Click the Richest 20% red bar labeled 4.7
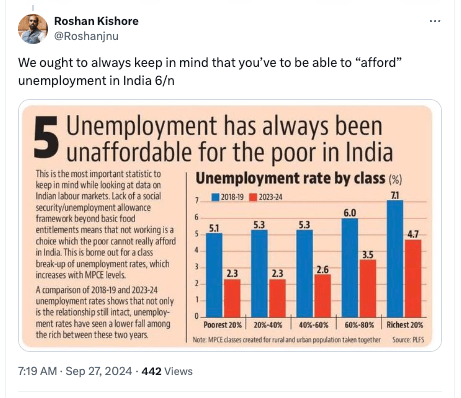 (x=413, y=278)
